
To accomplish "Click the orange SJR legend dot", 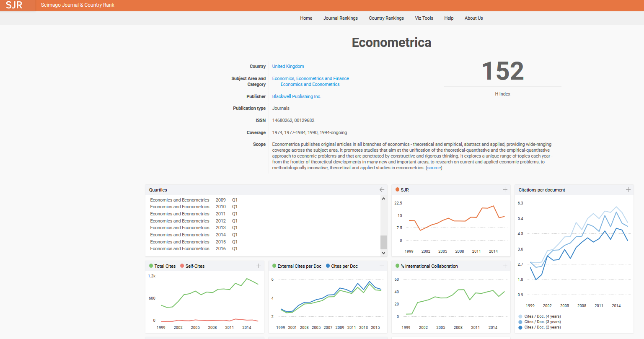I will (397, 190).
